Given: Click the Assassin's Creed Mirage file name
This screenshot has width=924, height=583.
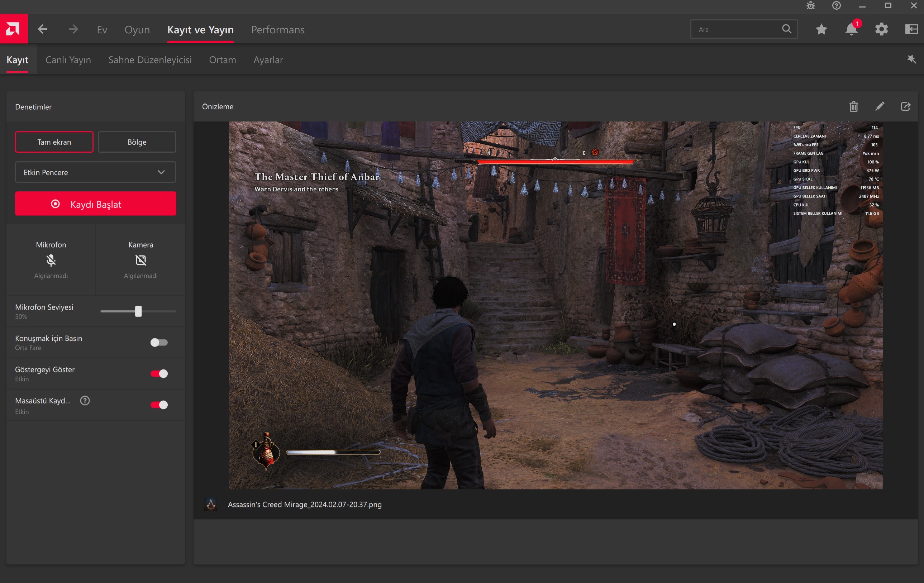Looking at the screenshot, I should point(305,505).
